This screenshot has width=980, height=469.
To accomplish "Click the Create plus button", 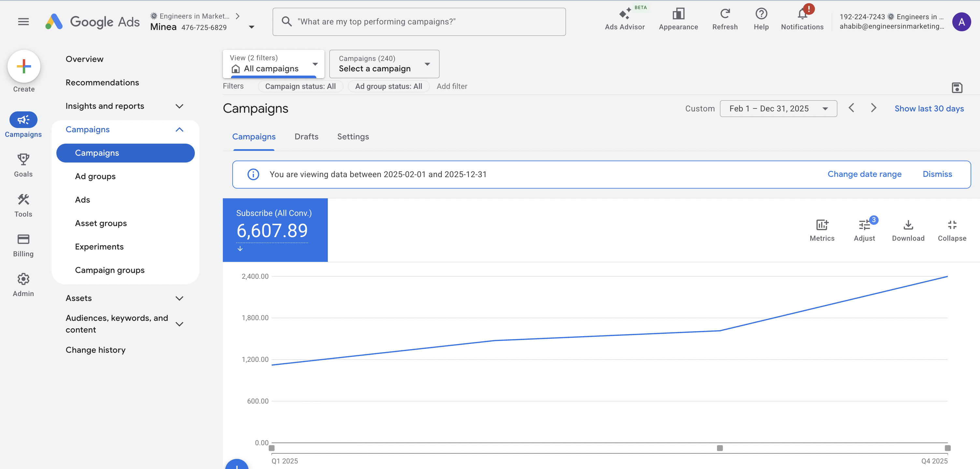I will point(23,66).
